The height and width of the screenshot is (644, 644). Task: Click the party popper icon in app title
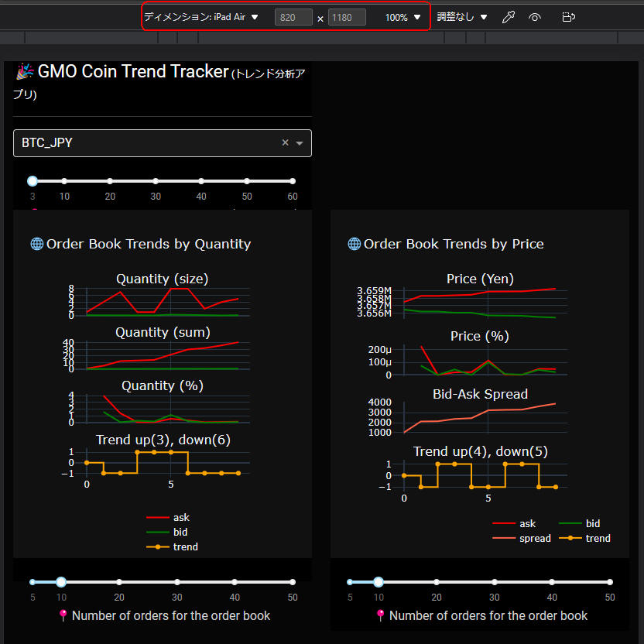25,72
